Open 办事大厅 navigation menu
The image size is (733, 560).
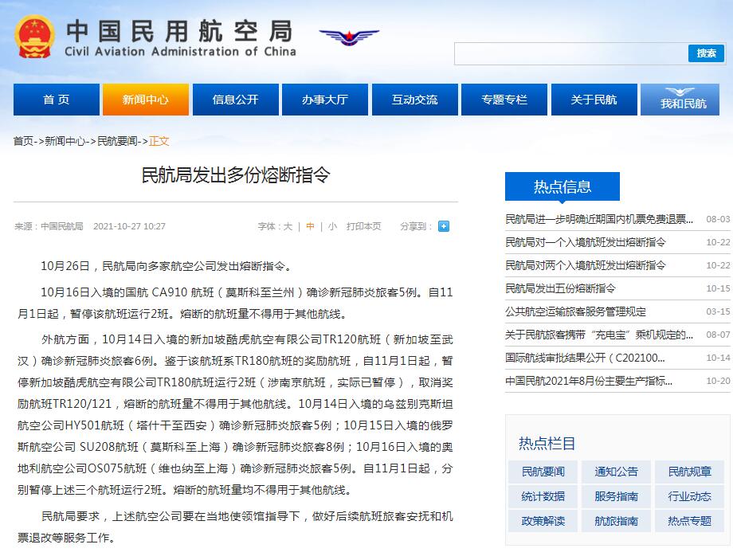pos(324,100)
